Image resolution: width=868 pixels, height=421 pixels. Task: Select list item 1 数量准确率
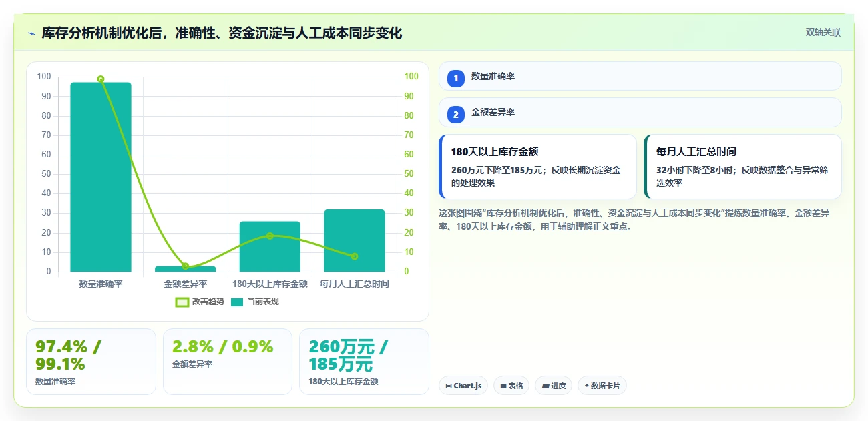pyautogui.click(x=640, y=76)
